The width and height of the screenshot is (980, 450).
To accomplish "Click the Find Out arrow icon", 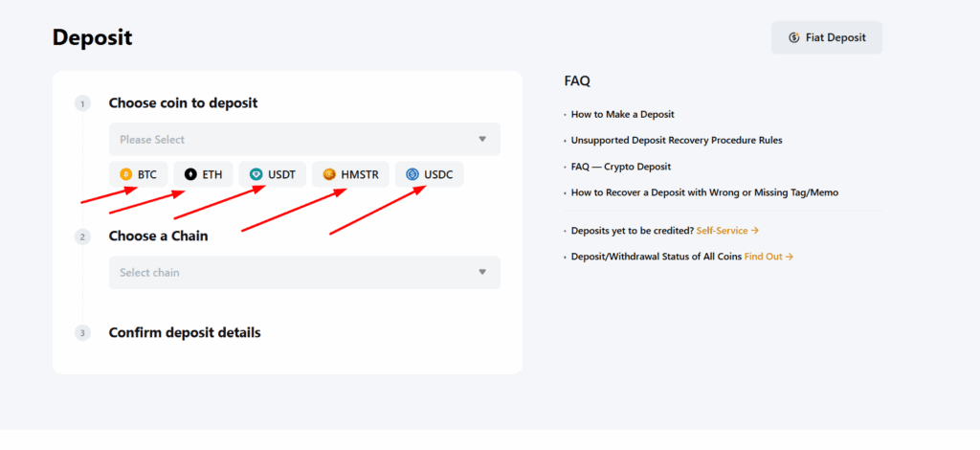I will point(790,257).
